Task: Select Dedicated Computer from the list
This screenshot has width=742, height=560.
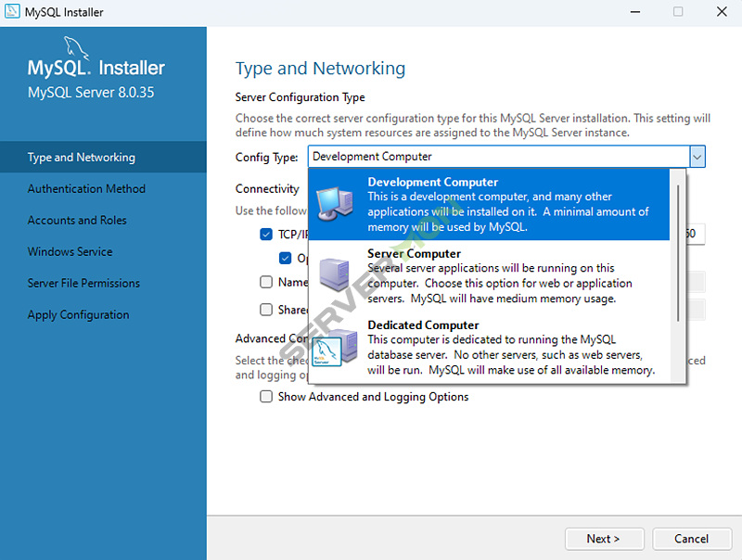Action: (x=489, y=347)
